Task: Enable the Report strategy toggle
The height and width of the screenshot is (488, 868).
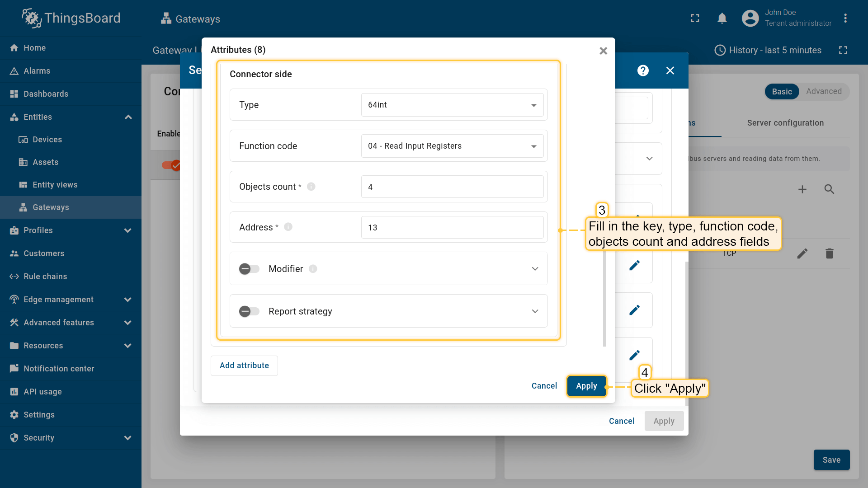Action: (249, 311)
